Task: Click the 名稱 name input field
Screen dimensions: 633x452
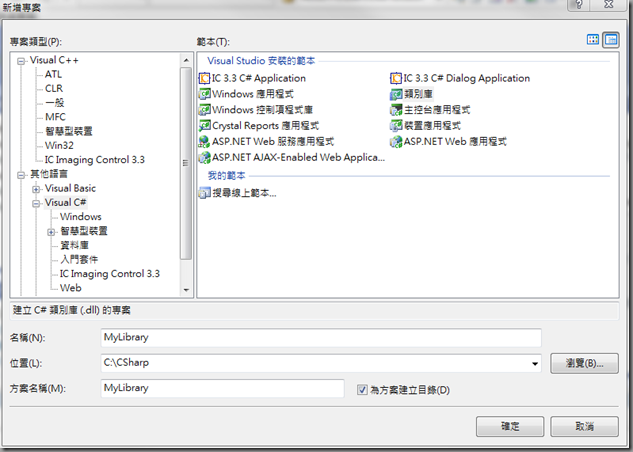Action: [x=321, y=337]
